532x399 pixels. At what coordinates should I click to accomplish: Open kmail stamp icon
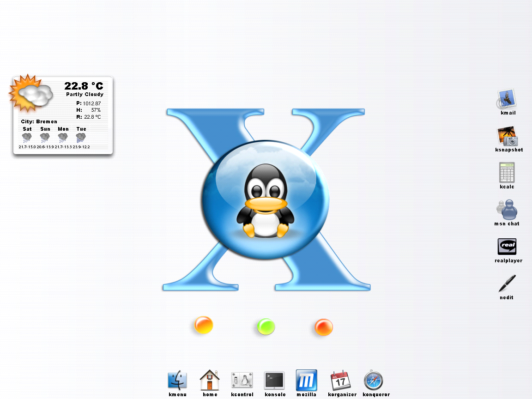[507, 99]
